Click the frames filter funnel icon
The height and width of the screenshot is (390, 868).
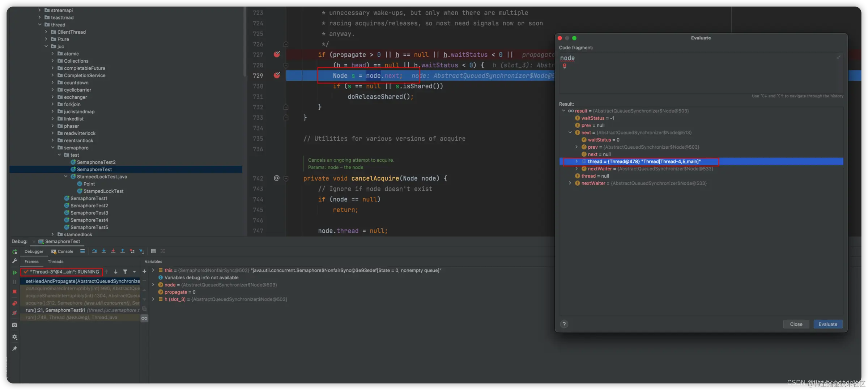(125, 272)
